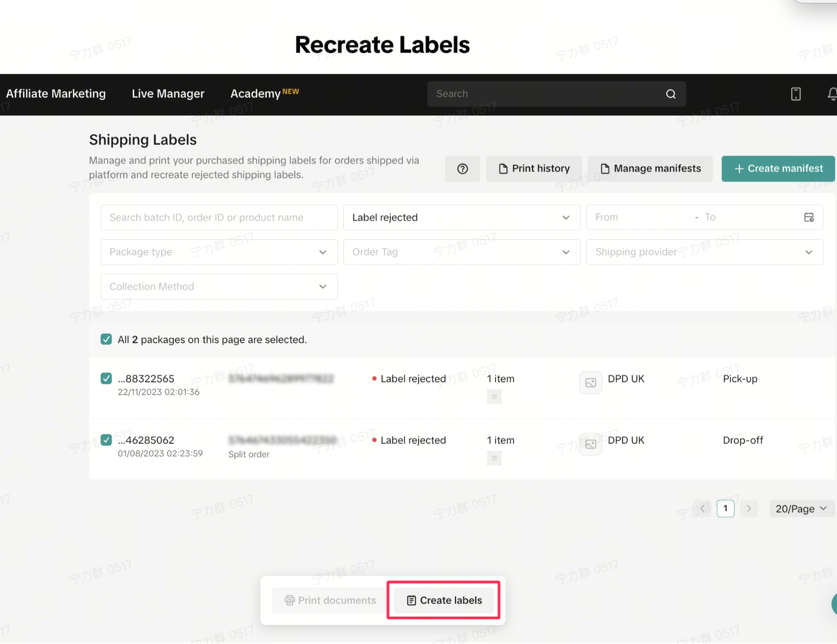The height and width of the screenshot is (644, 837).
Task: Click the Create manifest button
Action: click(x=778, y=169)
